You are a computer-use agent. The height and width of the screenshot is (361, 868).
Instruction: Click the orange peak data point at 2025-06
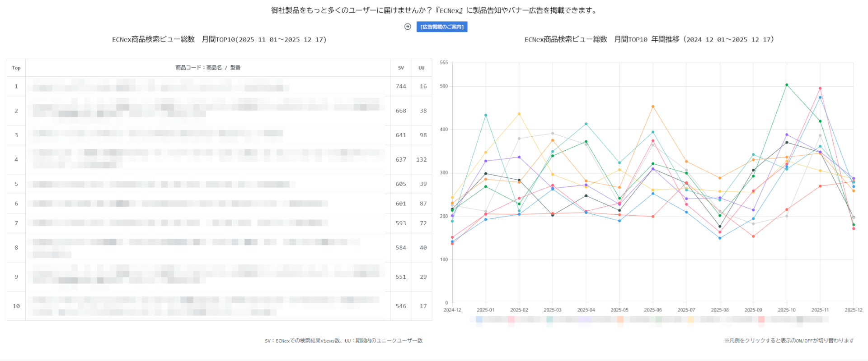[x=653, y=106]
